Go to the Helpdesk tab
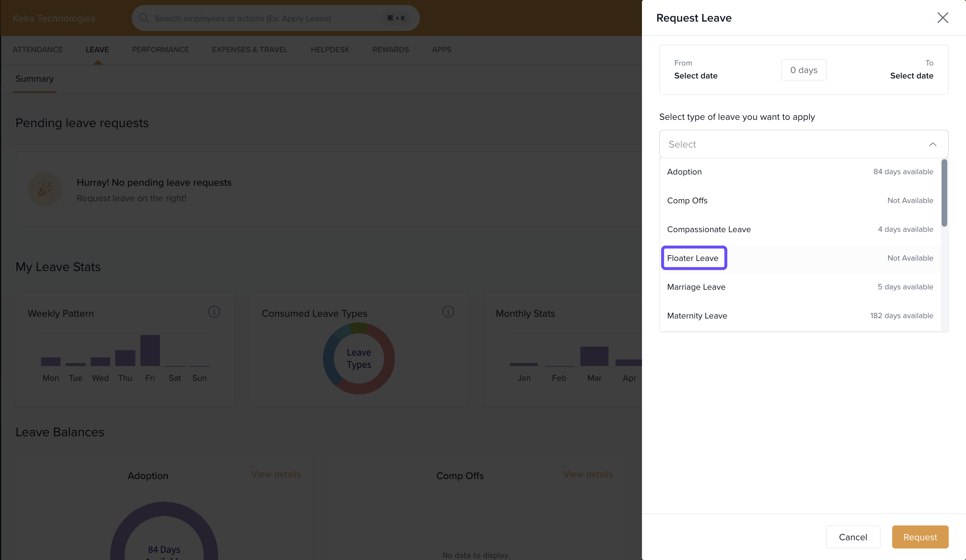This screenshot has width=966, height=560. coord(330,49)
